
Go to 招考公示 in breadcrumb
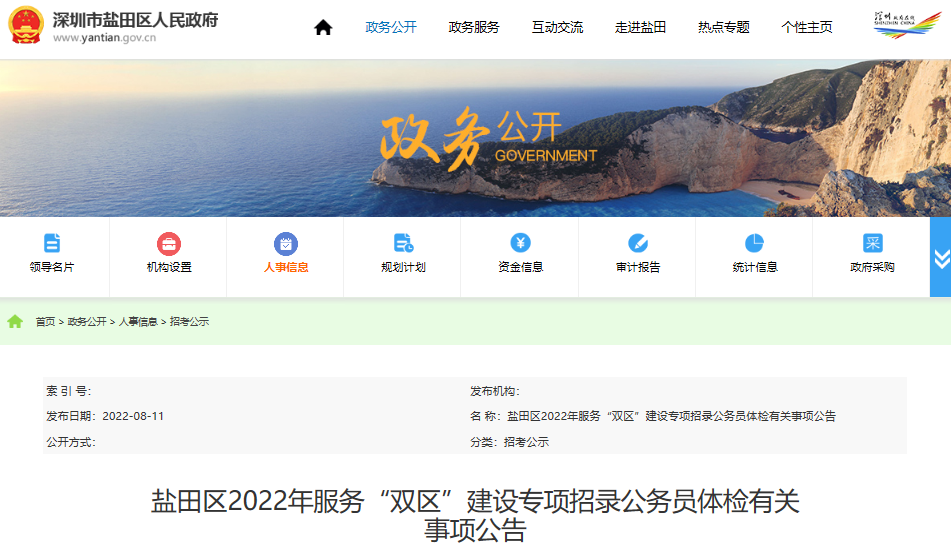(x=189, y=322)
